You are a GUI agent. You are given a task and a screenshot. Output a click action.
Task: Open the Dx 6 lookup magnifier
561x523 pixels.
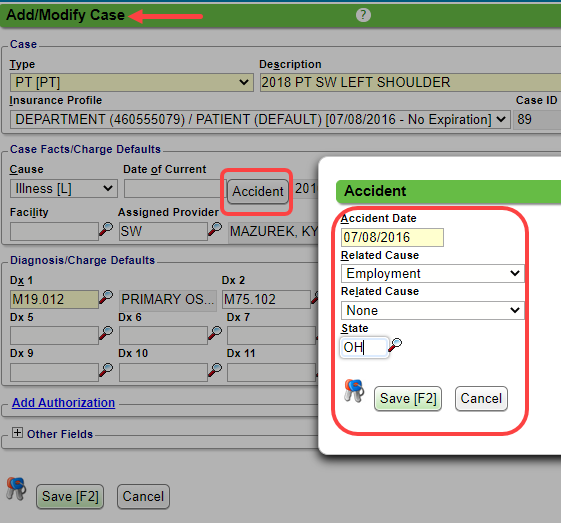(x=215, y=333)
